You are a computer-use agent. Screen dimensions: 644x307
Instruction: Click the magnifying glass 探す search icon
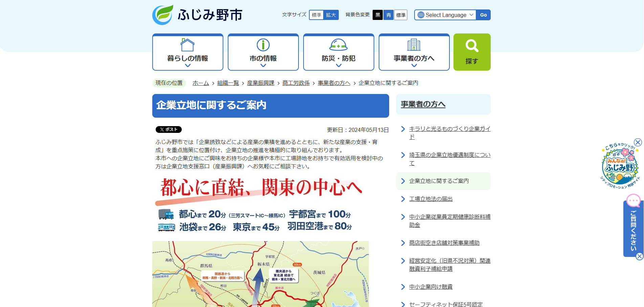click(x=472, y=46)
